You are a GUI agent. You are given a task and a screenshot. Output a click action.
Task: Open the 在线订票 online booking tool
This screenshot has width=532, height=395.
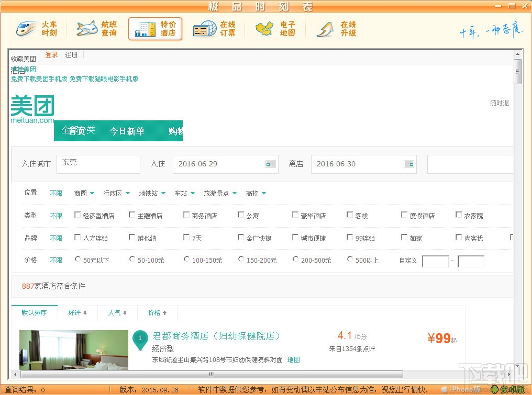(216, 29)
